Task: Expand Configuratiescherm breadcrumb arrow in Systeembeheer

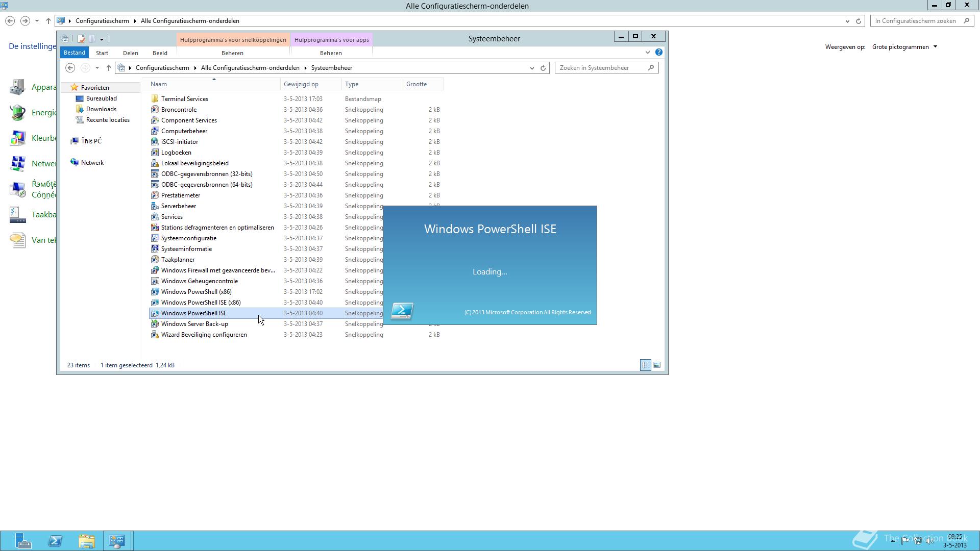Action: pyautogui.click(x=195, y=68)
